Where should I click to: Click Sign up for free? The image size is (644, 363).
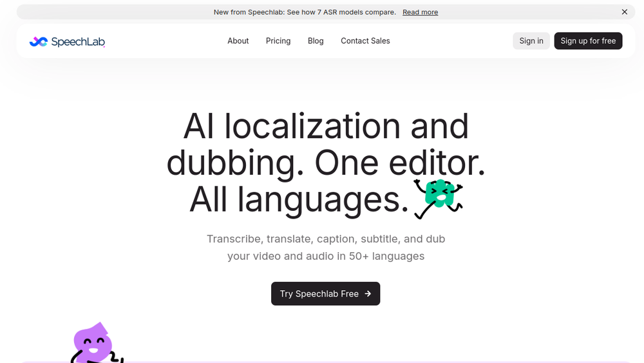(x=588, y=41)
